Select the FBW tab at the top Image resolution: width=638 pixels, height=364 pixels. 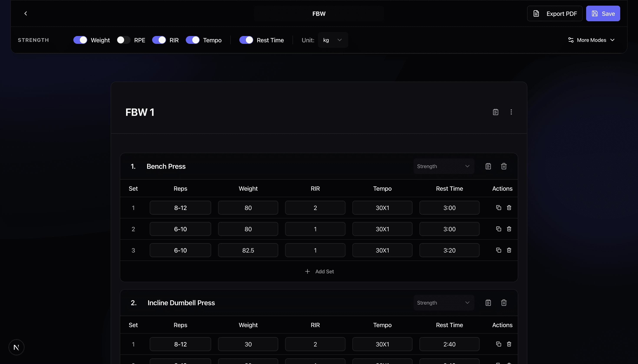pyautogui.click(x=318, y=13)
